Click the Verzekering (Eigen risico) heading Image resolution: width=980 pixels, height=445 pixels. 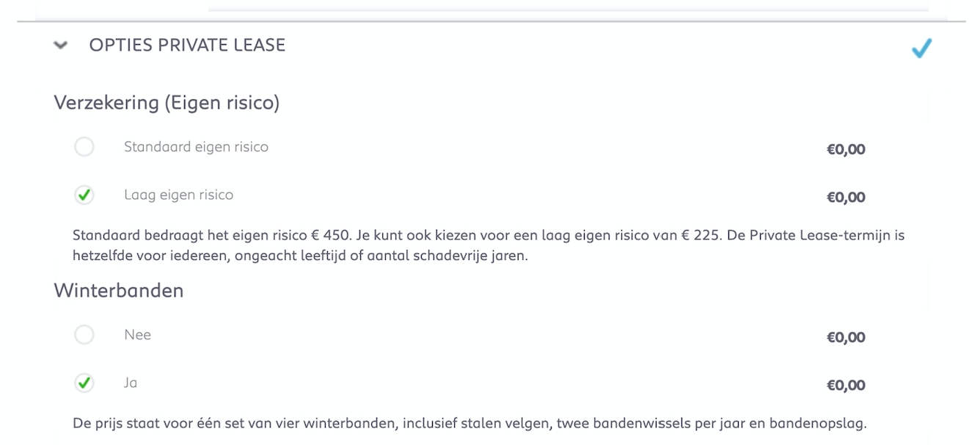click(x=167, y=103)
